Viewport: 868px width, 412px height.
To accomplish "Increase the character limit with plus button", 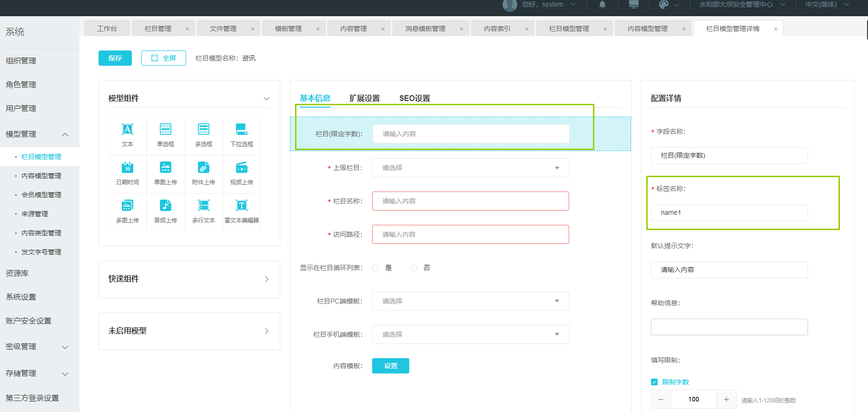I will 726,399.
